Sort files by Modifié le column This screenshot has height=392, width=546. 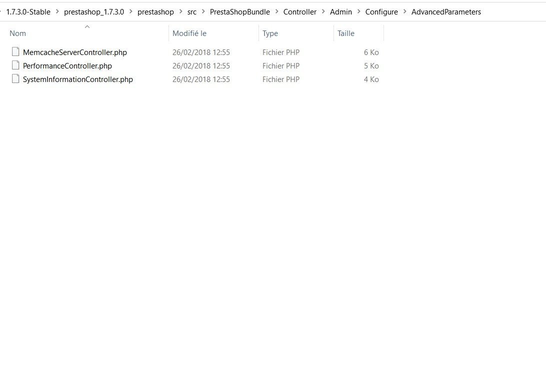click(x=189, y=33)
